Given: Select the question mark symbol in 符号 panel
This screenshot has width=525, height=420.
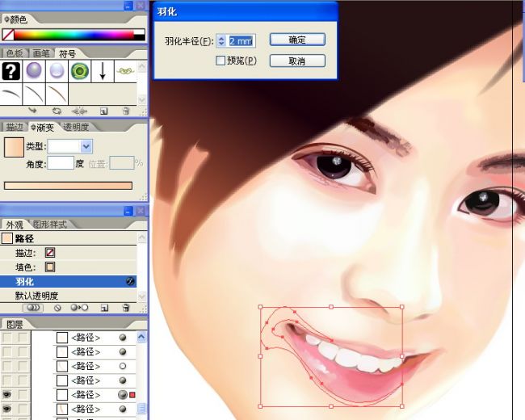Looking at the screenshot, I should click(x=11, y=71).
